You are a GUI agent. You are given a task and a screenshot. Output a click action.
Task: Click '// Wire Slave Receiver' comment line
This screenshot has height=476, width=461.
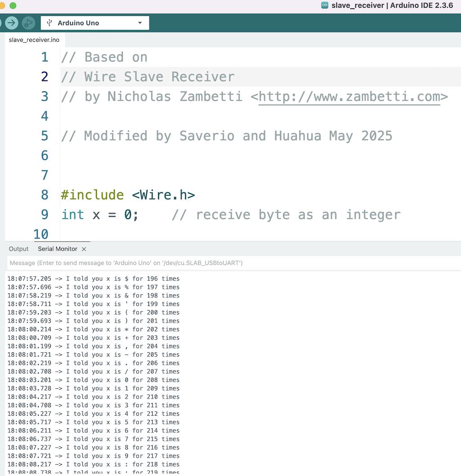(148, 77)
